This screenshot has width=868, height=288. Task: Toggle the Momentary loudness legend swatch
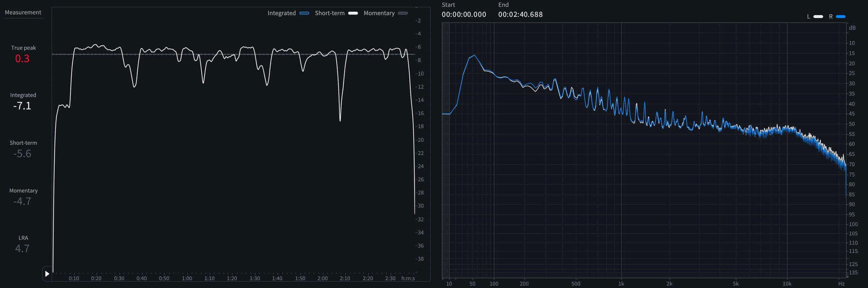tap(403, 13)
